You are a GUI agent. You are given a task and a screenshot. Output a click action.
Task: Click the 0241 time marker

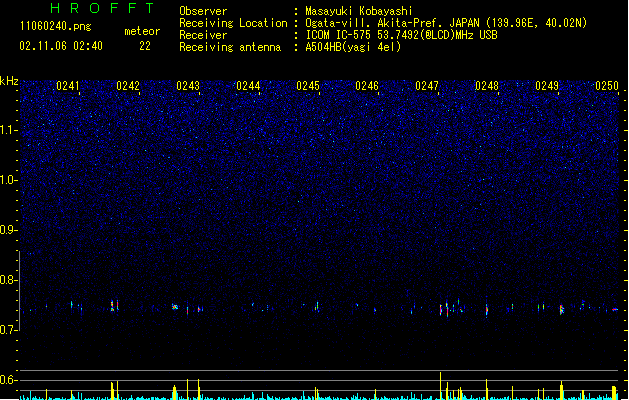(68, 86)
